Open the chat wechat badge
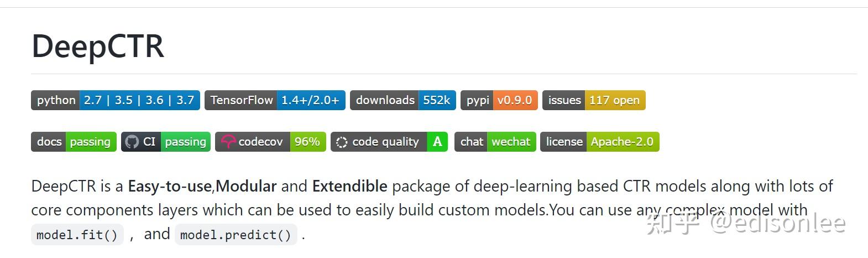 (495, 142)
